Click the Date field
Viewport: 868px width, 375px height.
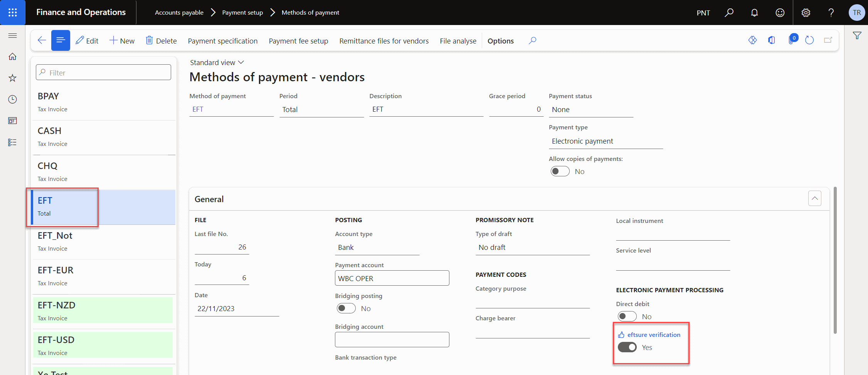[237, 309]
